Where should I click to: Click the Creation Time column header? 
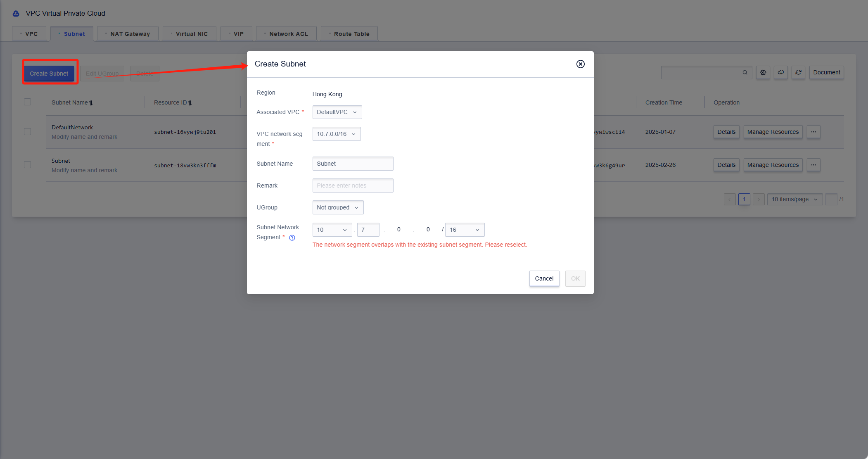(x=664, y=103)
